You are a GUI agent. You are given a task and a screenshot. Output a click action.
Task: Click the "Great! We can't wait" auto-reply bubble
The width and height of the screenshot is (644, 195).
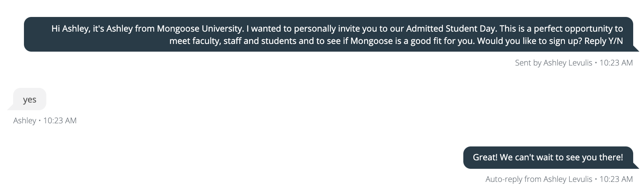547,157
